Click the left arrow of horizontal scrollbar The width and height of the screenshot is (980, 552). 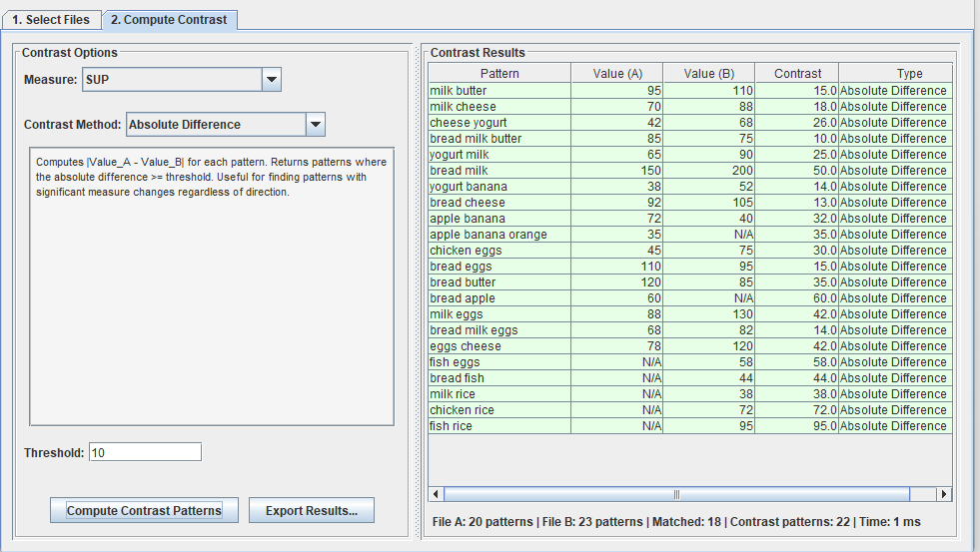pyautogui.click(x=437, y=494)
